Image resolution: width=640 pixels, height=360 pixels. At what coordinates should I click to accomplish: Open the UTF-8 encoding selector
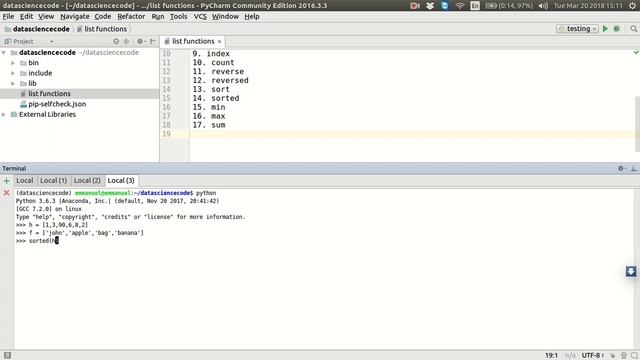pos(593,356)
